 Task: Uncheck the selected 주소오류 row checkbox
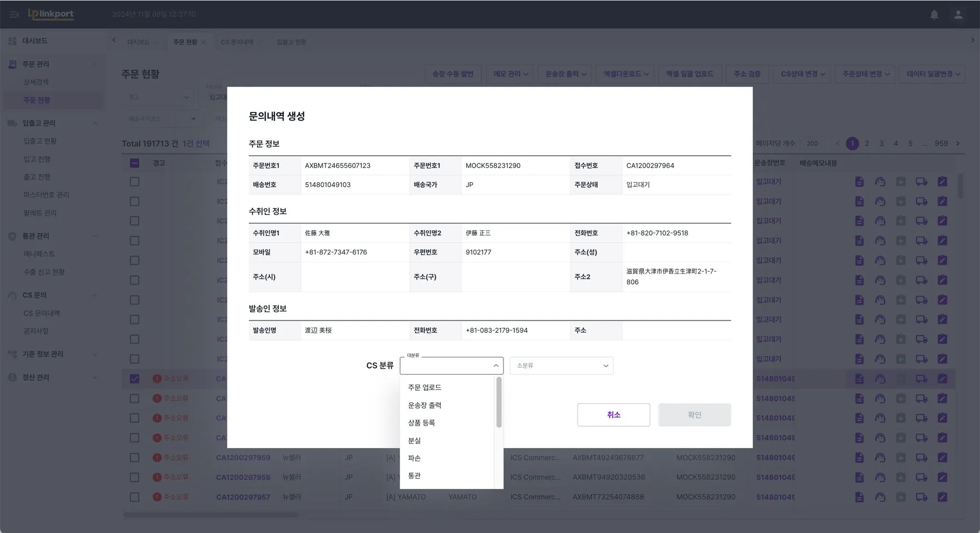pos(134,379)
